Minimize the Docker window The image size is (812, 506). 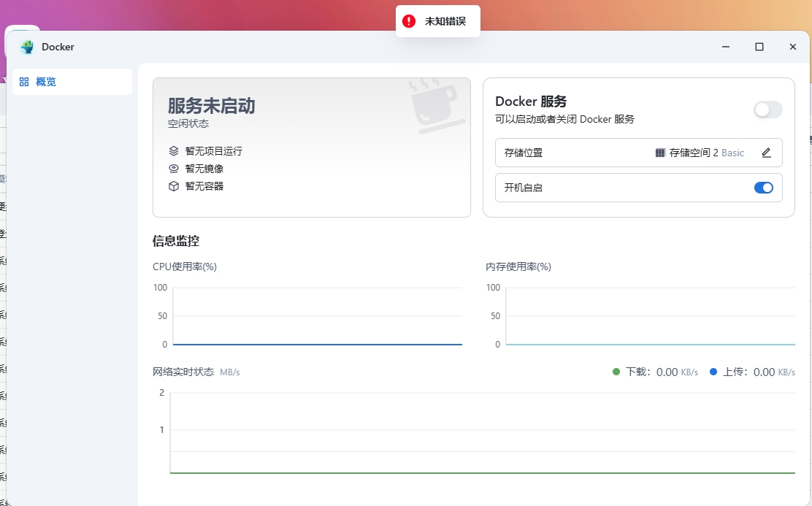[x=726, y=47]
